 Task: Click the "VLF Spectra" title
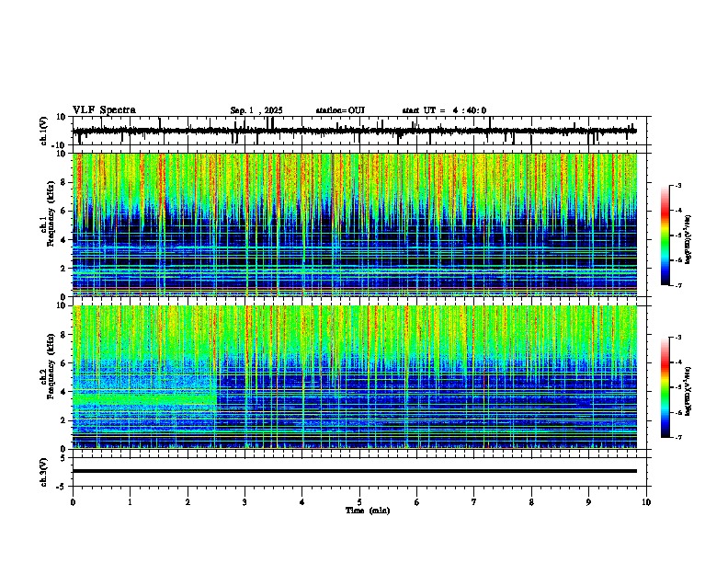(104, 110)
